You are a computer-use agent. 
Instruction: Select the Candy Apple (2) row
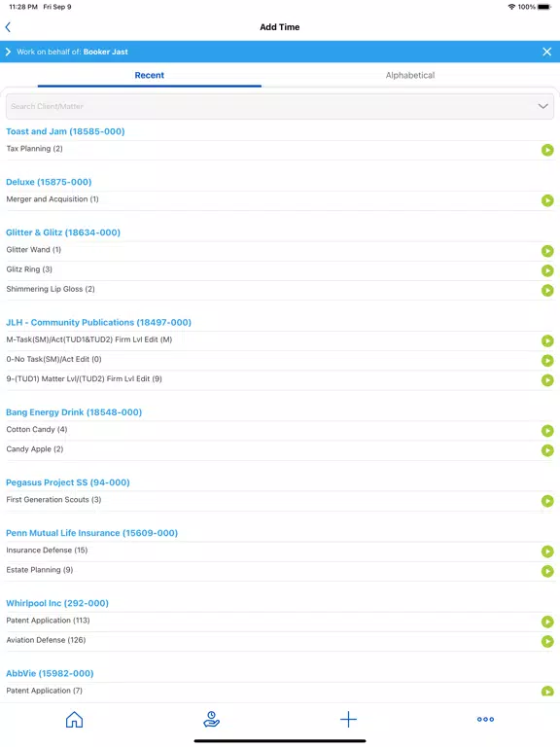(280, 449)
